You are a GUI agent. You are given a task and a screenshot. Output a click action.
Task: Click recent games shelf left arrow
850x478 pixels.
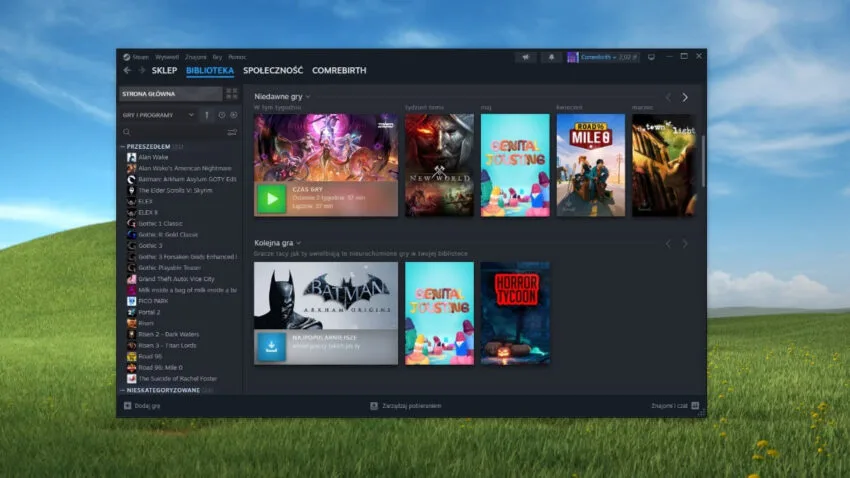tap(668, 97)
